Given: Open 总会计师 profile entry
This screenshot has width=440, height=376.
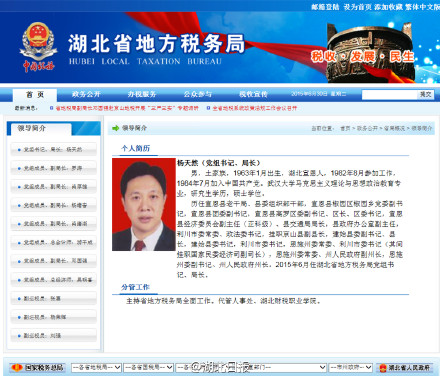Looking at the screenshot, I should [54, 242].
